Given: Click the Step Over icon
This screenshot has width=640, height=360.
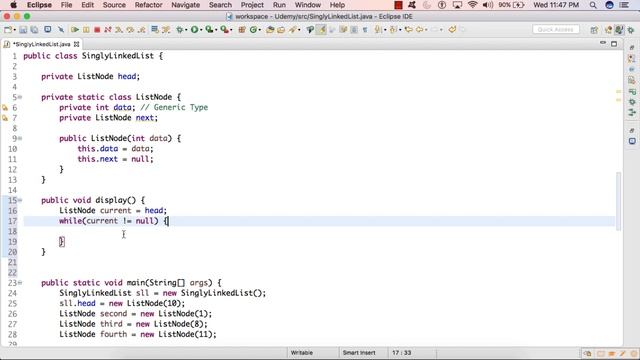Looking at the screenshot, I should click(x=130, y=29).
